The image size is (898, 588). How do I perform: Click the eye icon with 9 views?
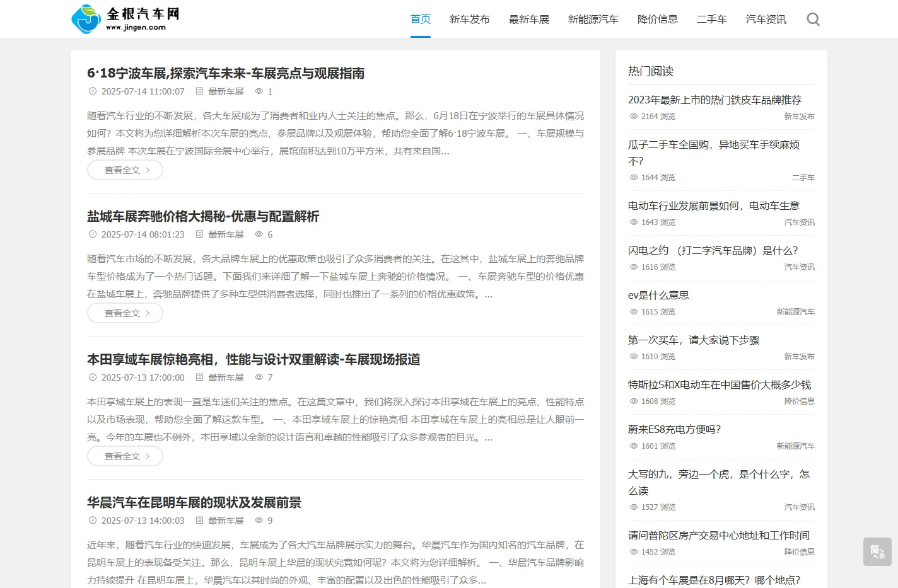point(259,521)
